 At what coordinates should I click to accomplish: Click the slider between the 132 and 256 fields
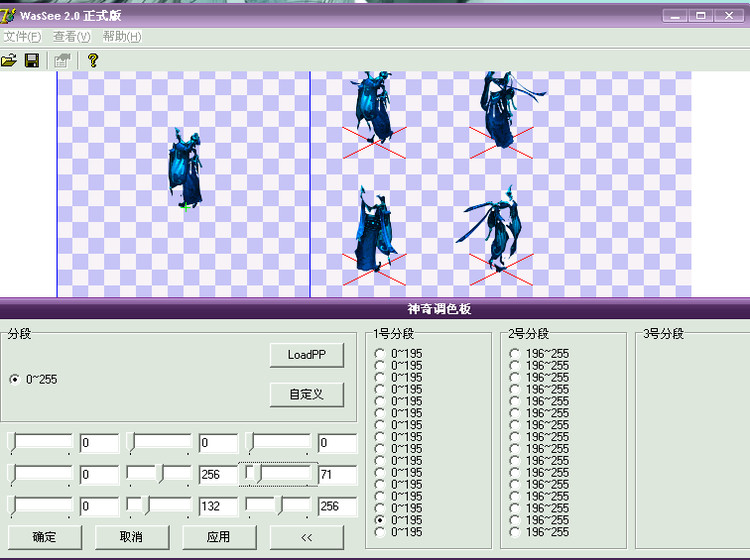(x=278, y=506)
